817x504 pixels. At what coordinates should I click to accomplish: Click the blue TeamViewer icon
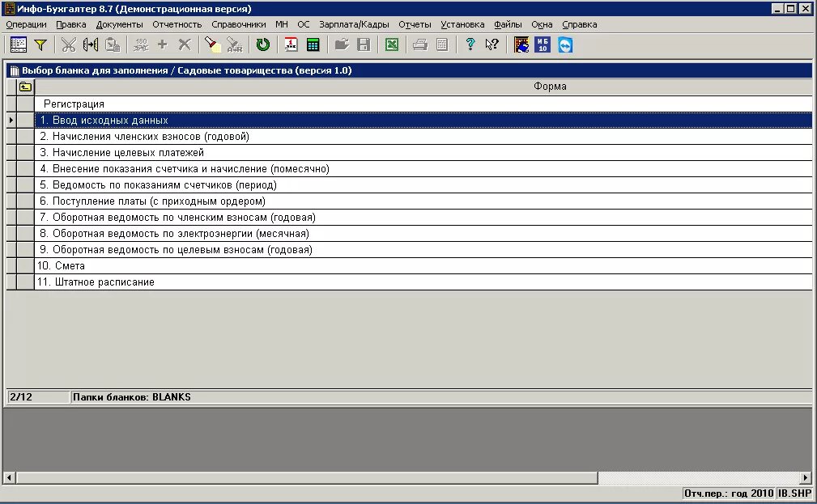pyautogui.click(x=565, y=44)
